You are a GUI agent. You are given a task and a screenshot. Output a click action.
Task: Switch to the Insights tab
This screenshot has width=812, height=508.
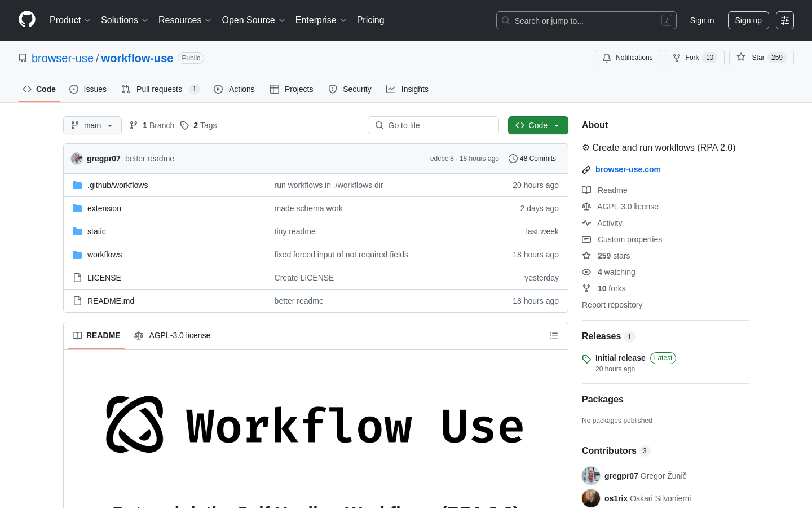pos(407,89)
